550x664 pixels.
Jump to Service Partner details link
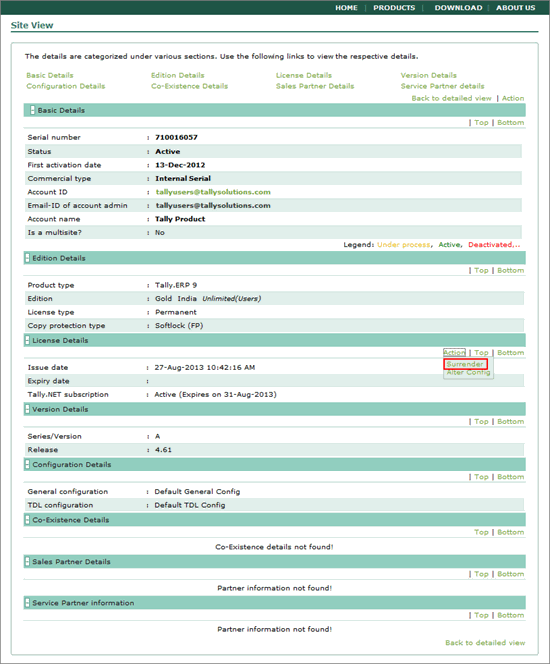click(442, 86)
